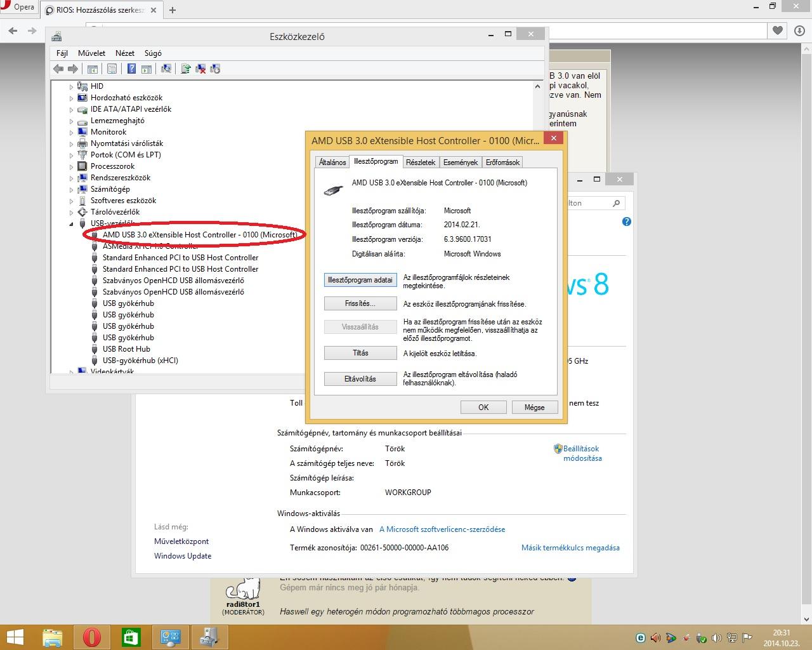
Task: Scan for hardware changes toolbar icon
Action: pyautogui.click(x=166, y=69)
